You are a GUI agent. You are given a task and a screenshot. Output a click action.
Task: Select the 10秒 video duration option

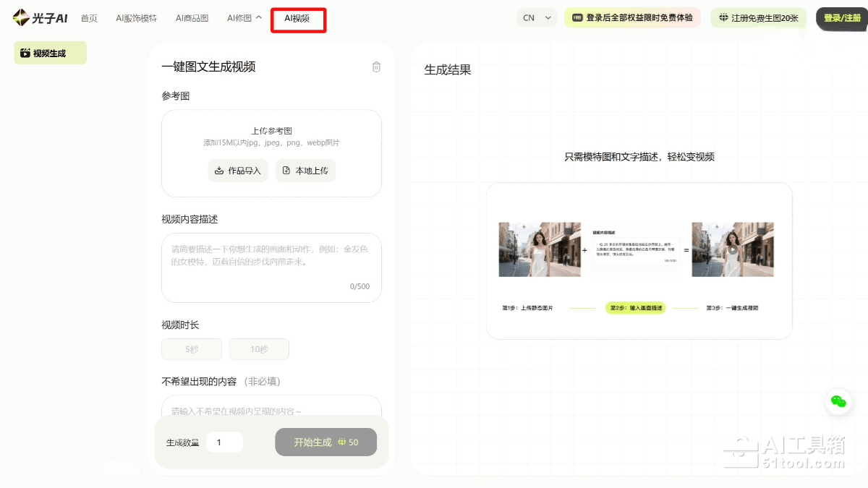[x=259, y=349]
